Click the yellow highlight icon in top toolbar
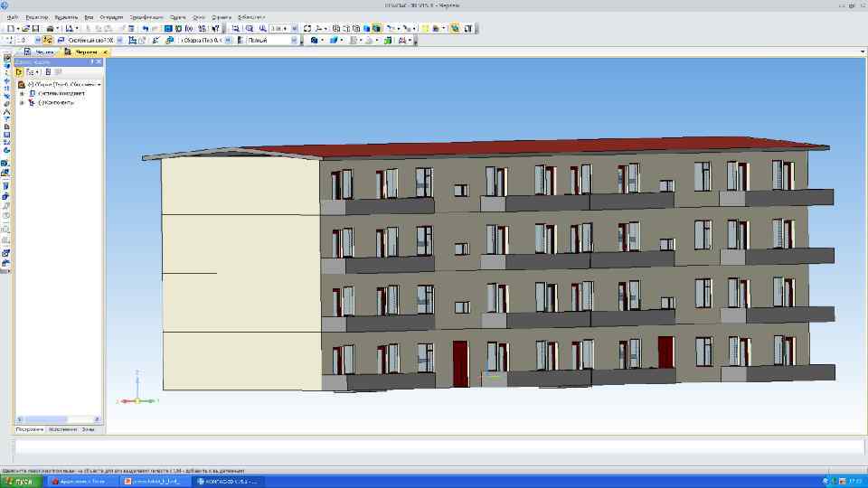 click(x=425, y=28)
